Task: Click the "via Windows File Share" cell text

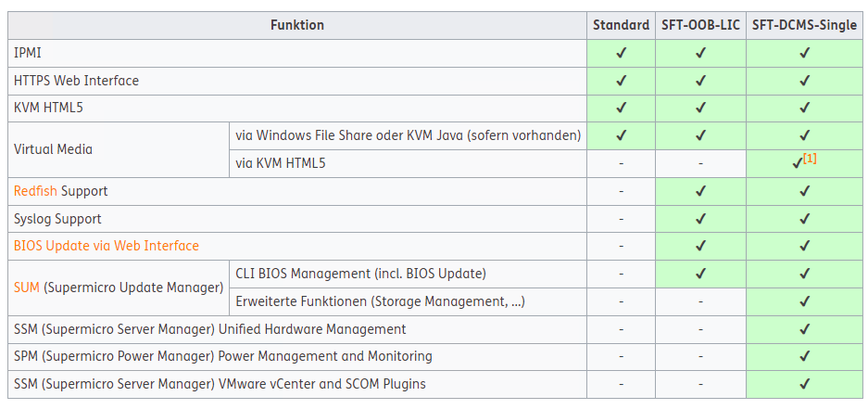Action: 408,135
